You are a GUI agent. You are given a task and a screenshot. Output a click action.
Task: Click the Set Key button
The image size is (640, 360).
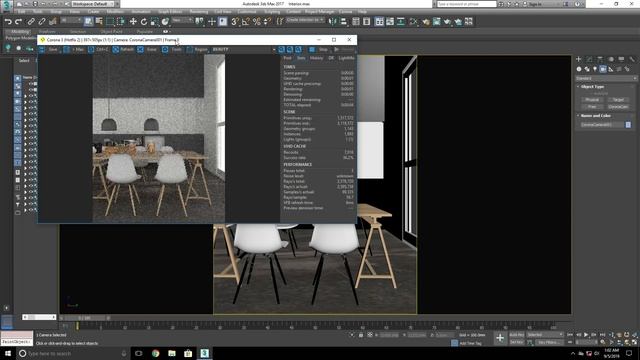(x=517, y=342)
